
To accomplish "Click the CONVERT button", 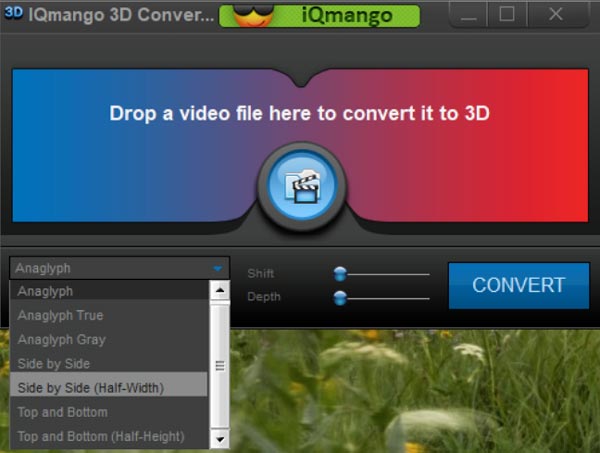I will click(x=518, y=285).
